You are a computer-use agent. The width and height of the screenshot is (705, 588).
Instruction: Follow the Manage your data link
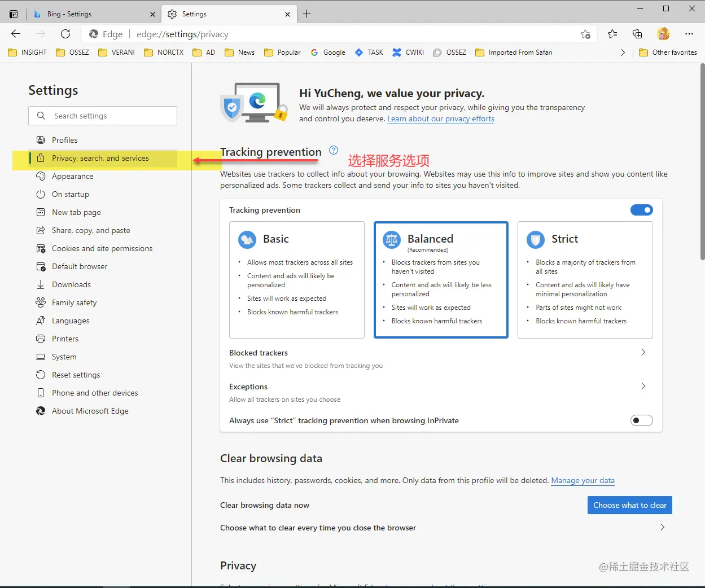point(583,481)
